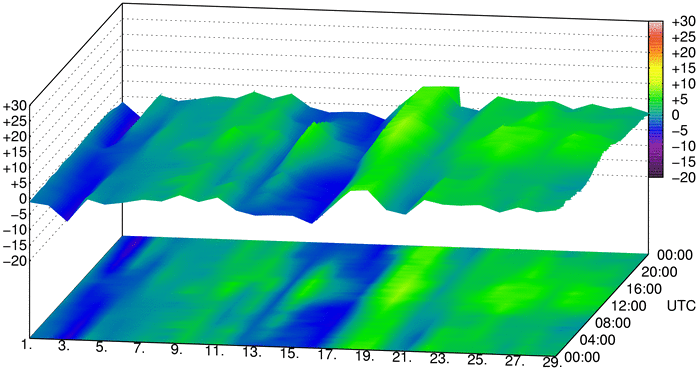
Task: Click day tick label "13."
Action: [252, 353]
